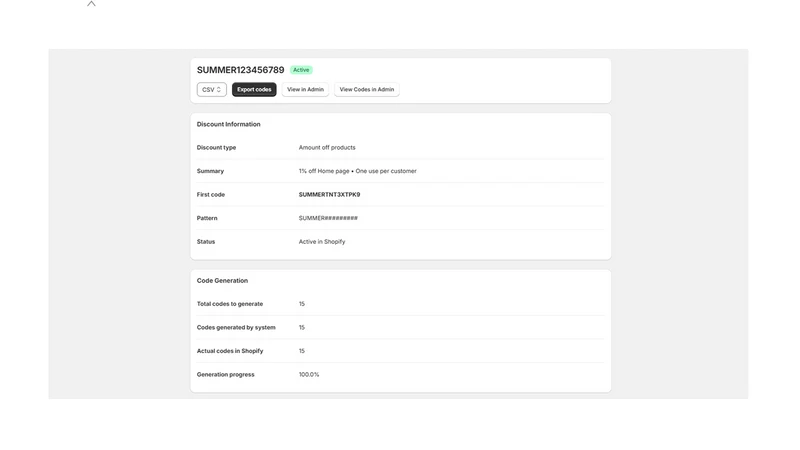
Task: Click the "Amount off products" value
Action: [x=327, y=147]
